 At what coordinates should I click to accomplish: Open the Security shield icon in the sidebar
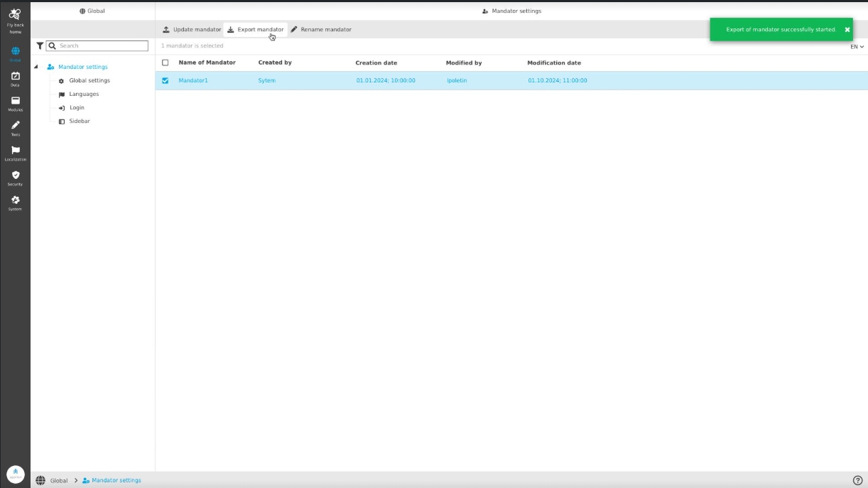(16, 175)
